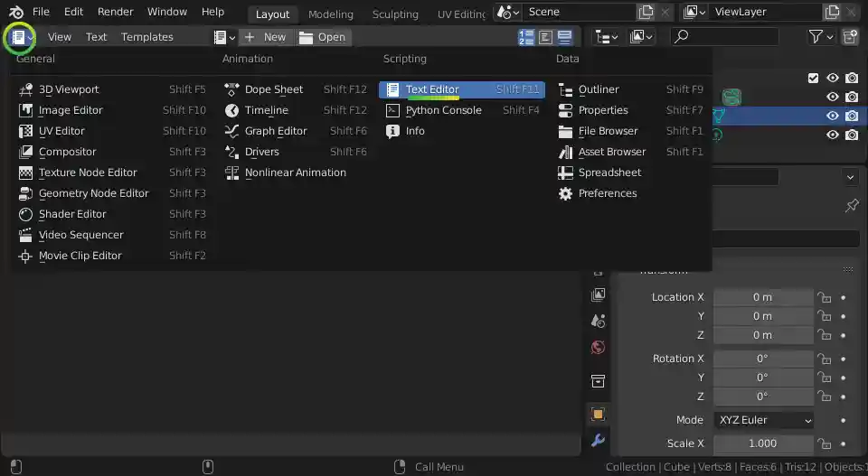
Task: Click the Geometry Node Editor icon
Action: (x=24, y=193)
